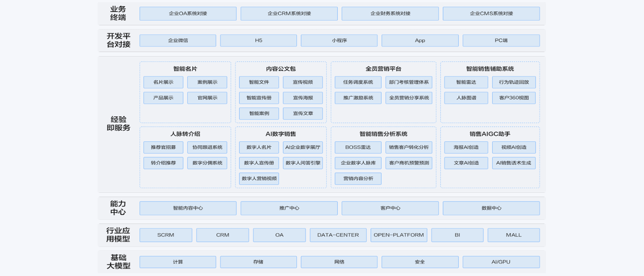The height and width of the screenshot is (276, 644).
Task: Click the 客户360视图 box
Action: 514,98
